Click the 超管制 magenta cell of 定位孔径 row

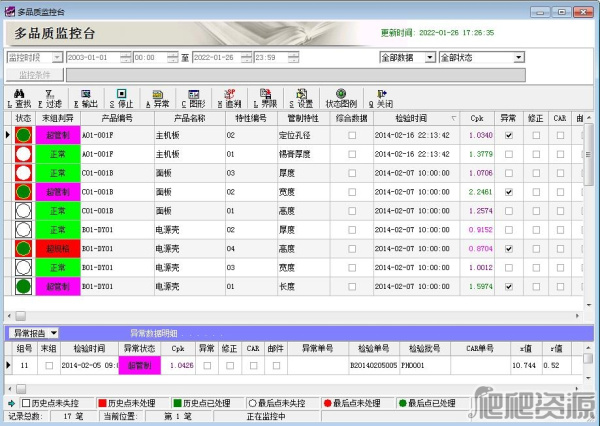click(x=58, y=135)
